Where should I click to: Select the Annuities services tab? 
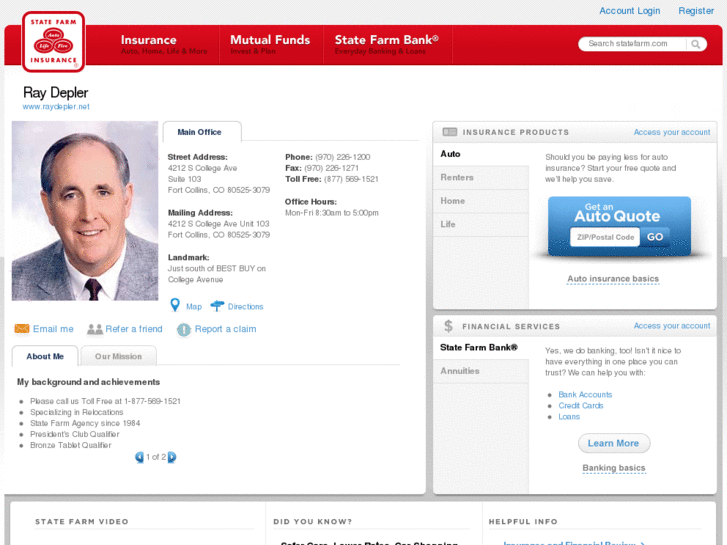point(480,371)
